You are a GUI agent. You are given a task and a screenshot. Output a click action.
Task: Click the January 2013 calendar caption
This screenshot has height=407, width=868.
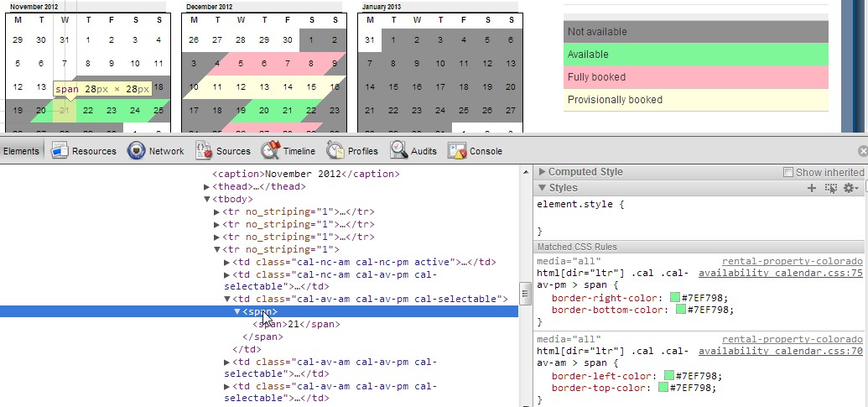383,8
